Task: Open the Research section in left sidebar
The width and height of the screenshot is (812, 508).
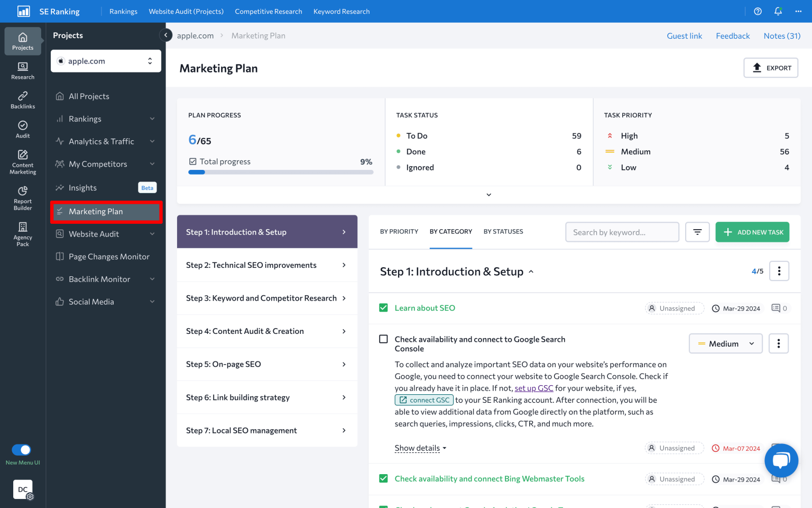Action: point(22,70)
